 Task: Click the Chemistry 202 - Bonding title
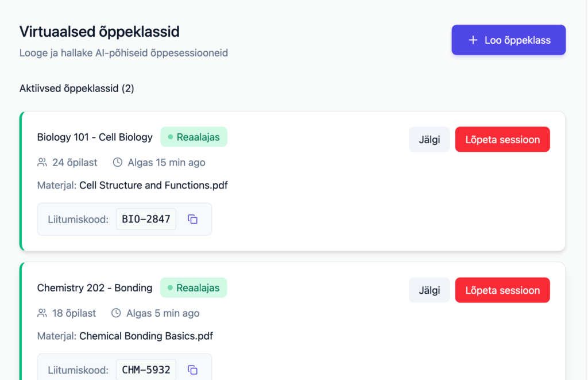click(95, 288)
